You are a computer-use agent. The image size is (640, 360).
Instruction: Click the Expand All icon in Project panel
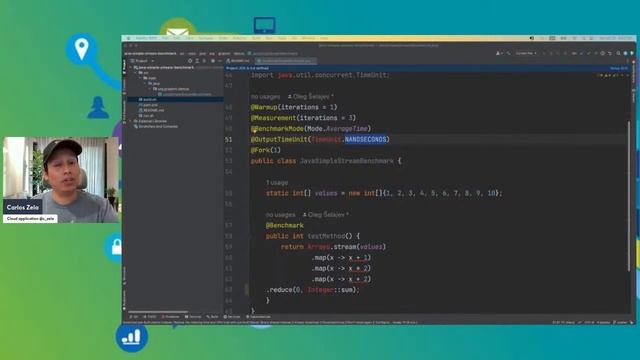pos(197,61)
